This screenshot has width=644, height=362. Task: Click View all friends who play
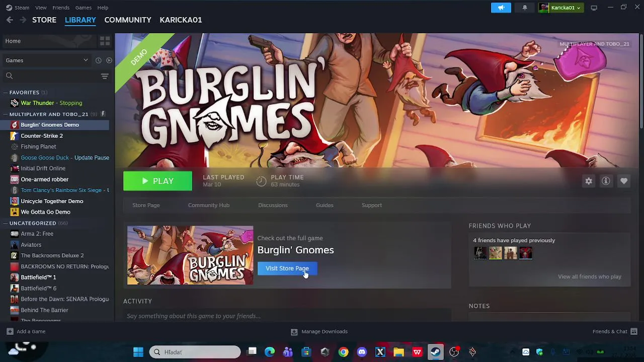[590, 277]
